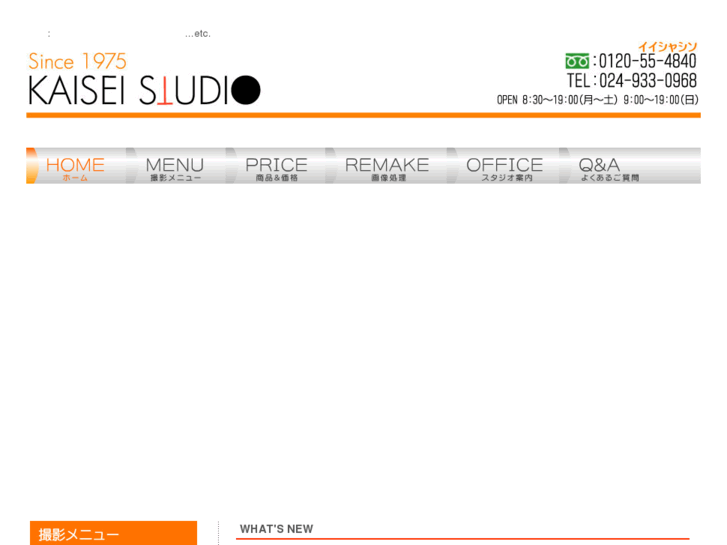Click the TEL 024-933-0968 number
The image size is (727, 545).
tap(631, 81)
